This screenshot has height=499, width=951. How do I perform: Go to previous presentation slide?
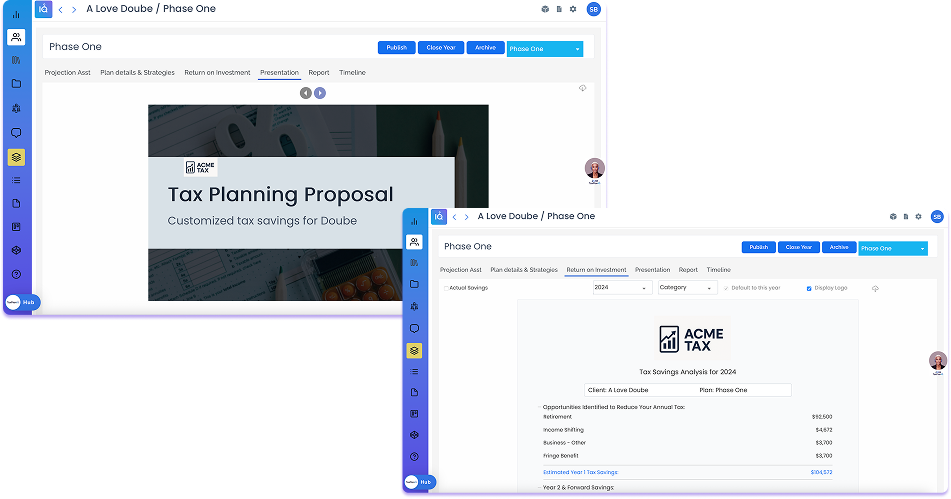point(305,93)
